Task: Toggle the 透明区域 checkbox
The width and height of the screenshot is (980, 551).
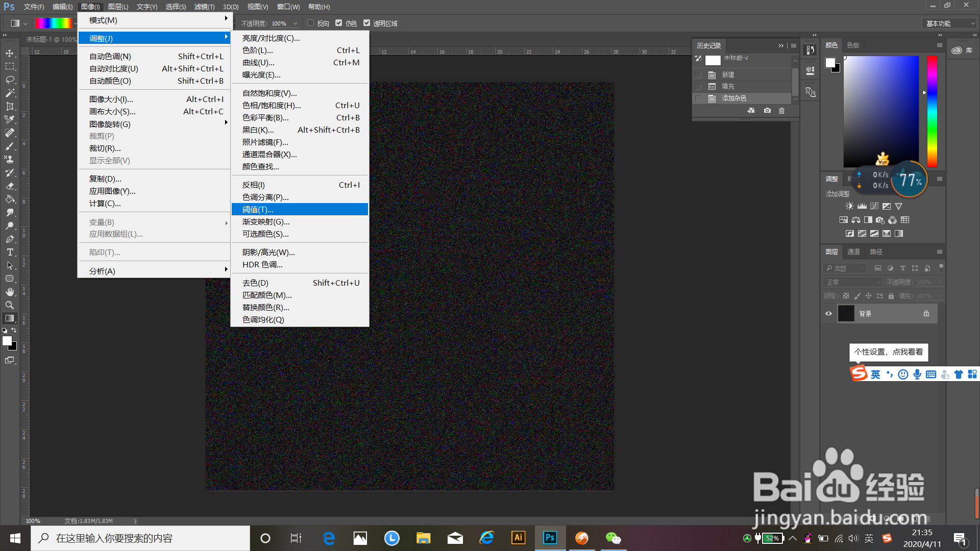Action: (366, 23)
